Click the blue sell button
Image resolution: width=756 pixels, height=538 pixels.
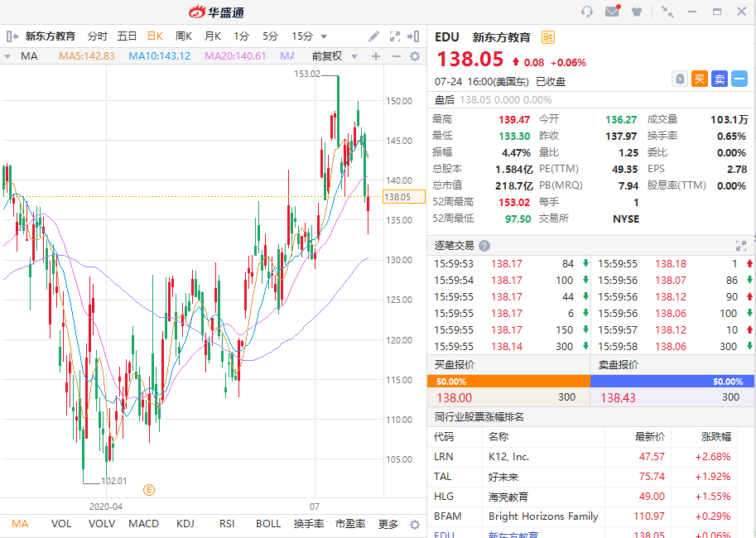click(x=720, y=79)
